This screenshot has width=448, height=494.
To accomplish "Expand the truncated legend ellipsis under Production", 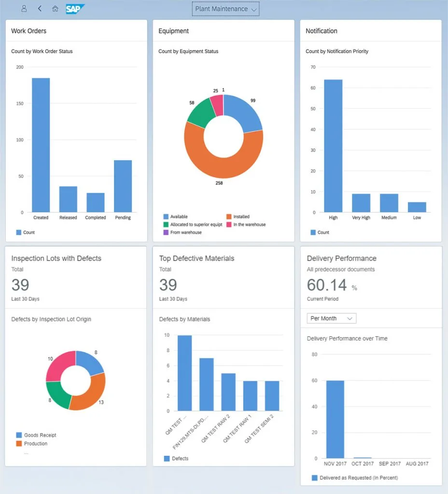I will pos(26,453).
